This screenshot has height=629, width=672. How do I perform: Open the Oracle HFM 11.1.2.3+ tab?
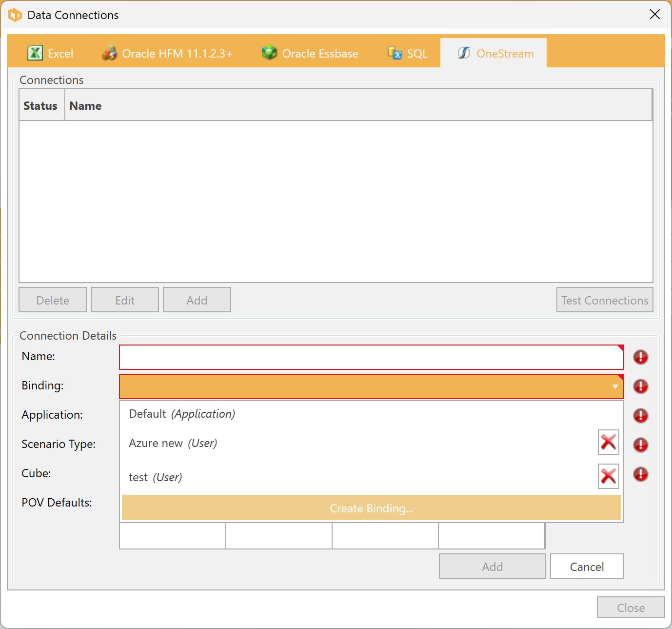click(167, 53)
